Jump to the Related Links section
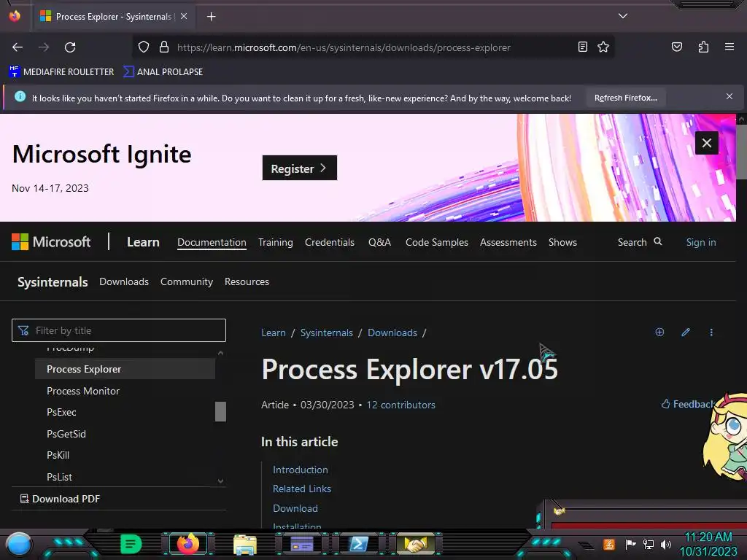Viewport: 747px width, 560px height. pyautogui.click(x=301, y=489)
